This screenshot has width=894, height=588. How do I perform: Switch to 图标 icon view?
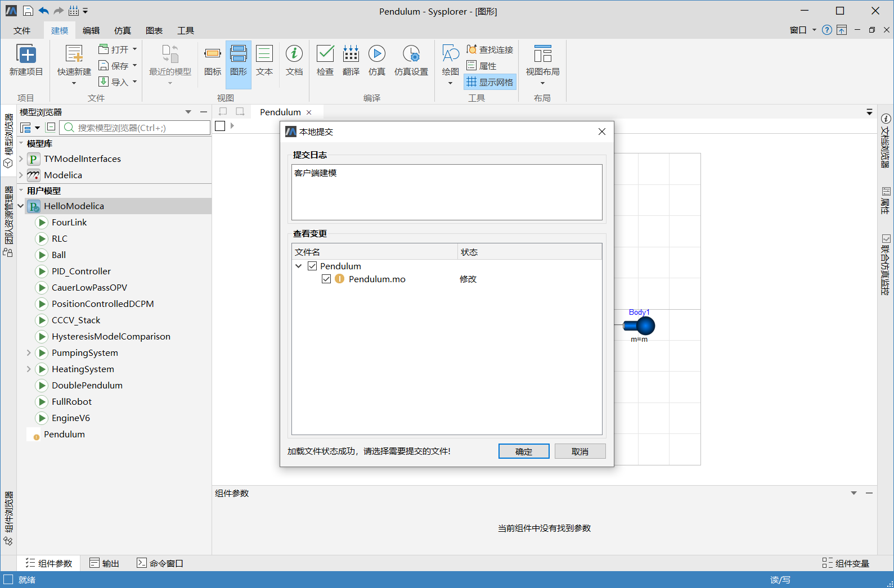pyautogui.click(x=213, y=61)
